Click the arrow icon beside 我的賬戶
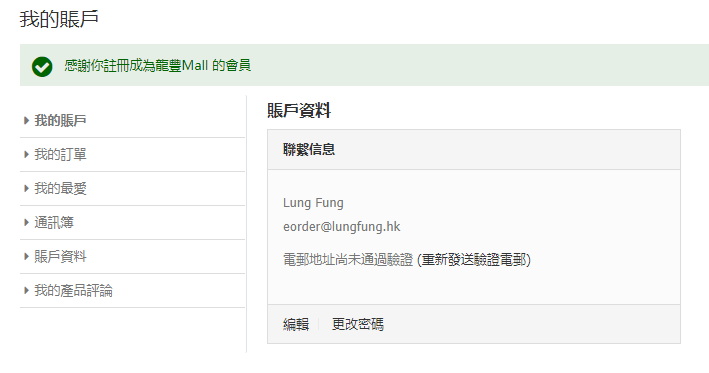The width and height of the screenshot is (709, 373). click(26, 121)
